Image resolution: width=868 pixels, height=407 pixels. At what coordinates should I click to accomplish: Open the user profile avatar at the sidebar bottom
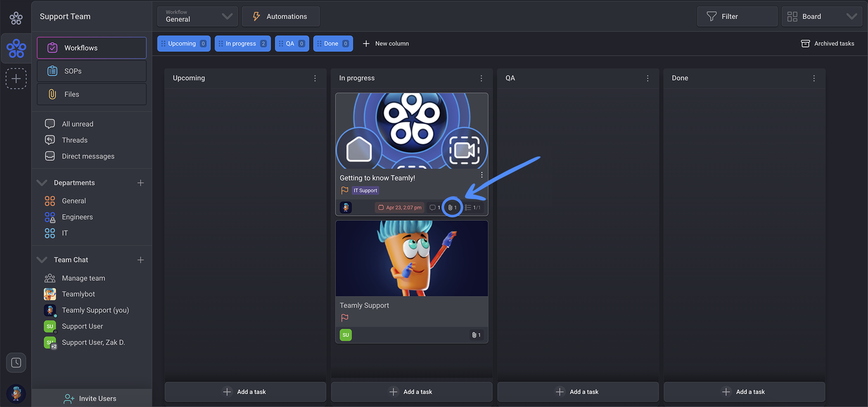[x=16, y=394]
